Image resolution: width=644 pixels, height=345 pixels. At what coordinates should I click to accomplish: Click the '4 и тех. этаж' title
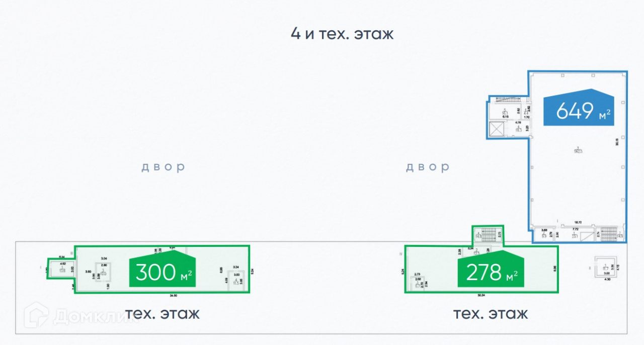pos(342,34)
